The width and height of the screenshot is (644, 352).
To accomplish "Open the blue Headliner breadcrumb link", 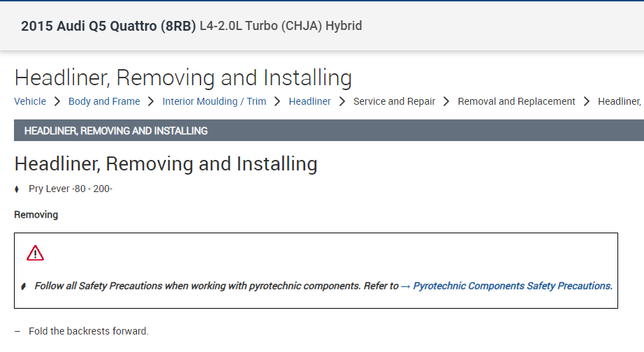I will [x=309, y=101].
